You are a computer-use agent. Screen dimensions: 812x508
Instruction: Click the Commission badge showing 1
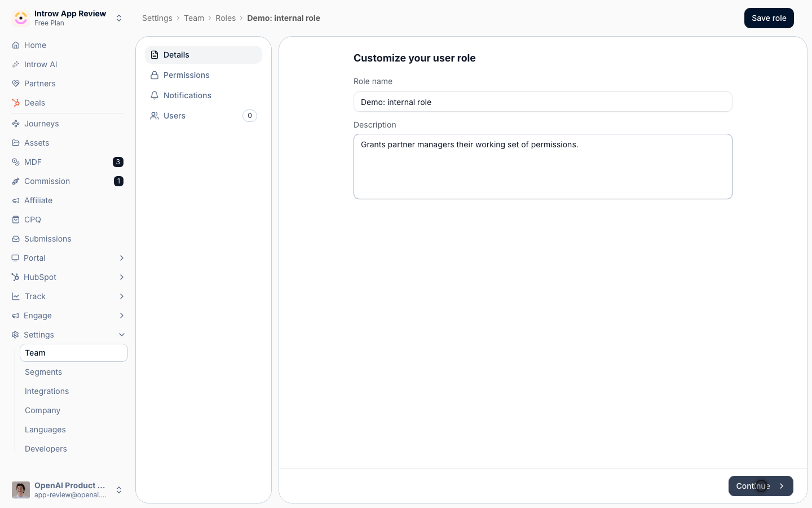(x=118, y=181)
